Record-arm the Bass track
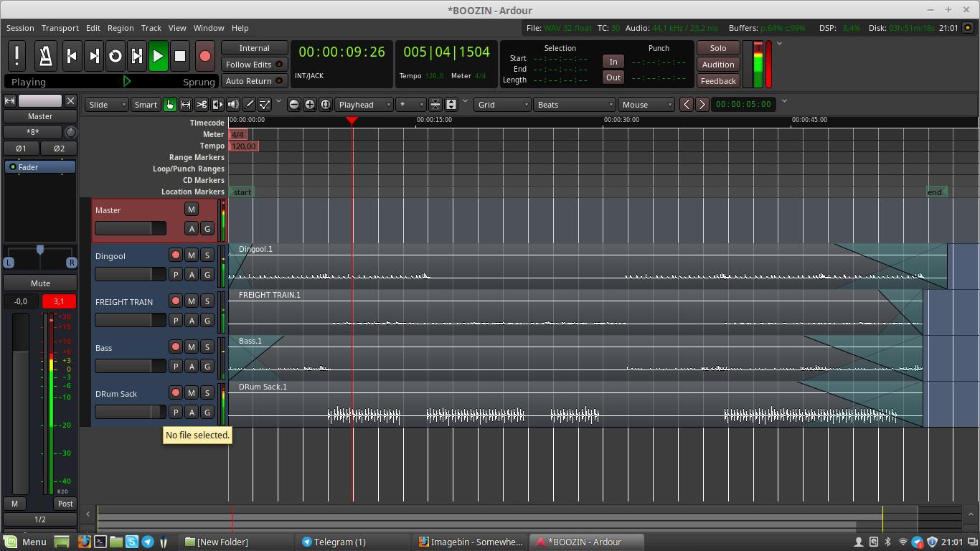 tap(176, 347)
